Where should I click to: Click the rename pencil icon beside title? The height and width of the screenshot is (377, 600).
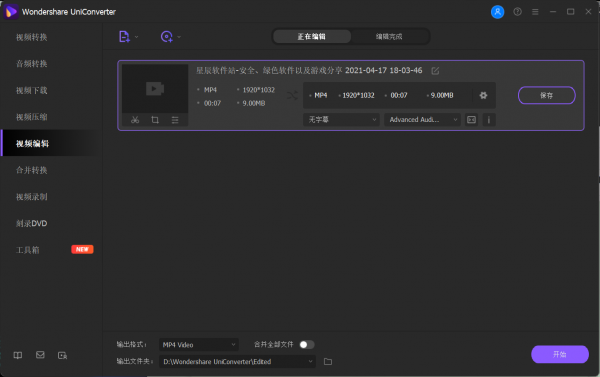(435, 71)
